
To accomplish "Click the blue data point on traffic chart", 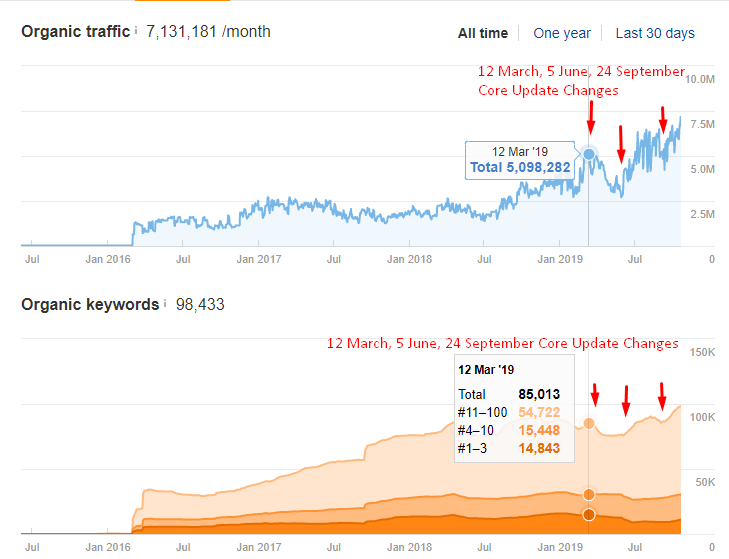I will (x=589, y=154).
